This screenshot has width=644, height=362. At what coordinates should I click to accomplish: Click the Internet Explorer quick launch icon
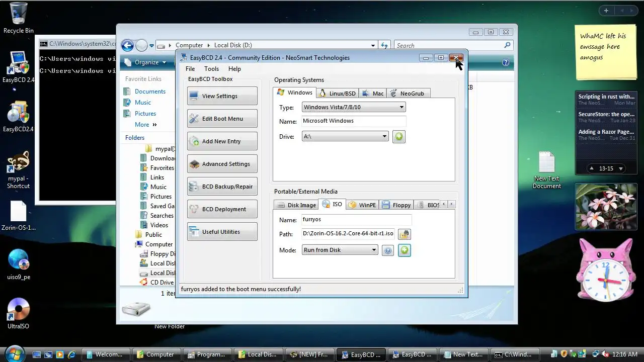(71, 354)
